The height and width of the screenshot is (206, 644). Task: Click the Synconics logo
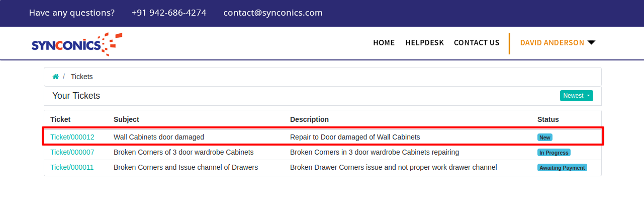coord(76,44)
